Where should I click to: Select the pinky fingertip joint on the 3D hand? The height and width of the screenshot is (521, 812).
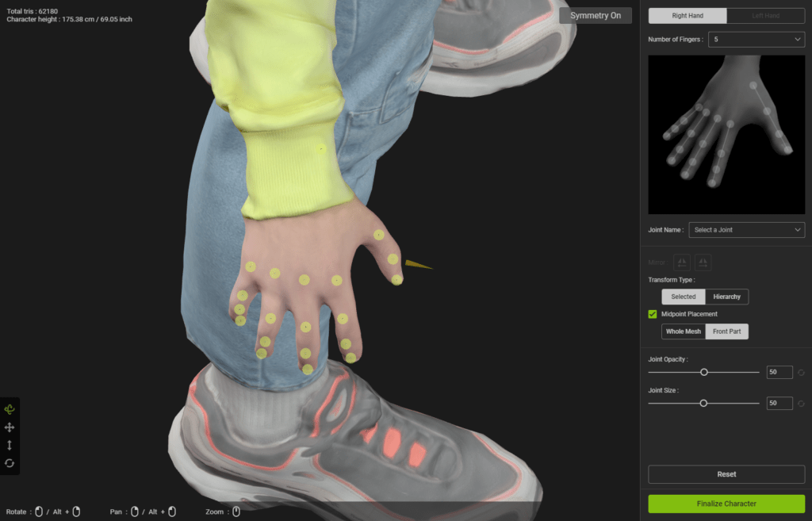(240, 321)
